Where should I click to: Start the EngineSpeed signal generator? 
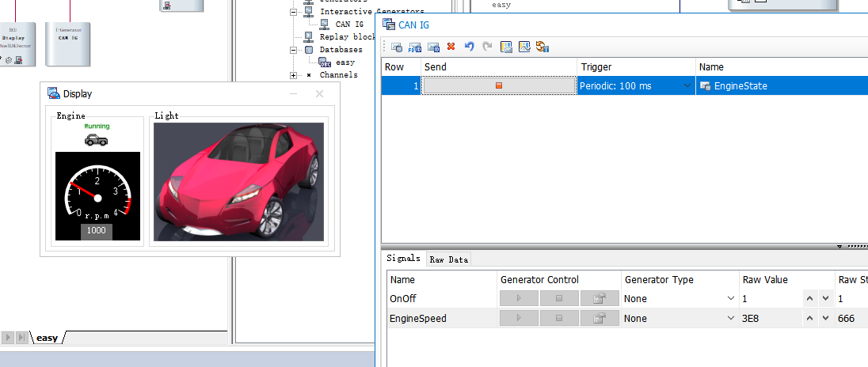coord(519,319)
